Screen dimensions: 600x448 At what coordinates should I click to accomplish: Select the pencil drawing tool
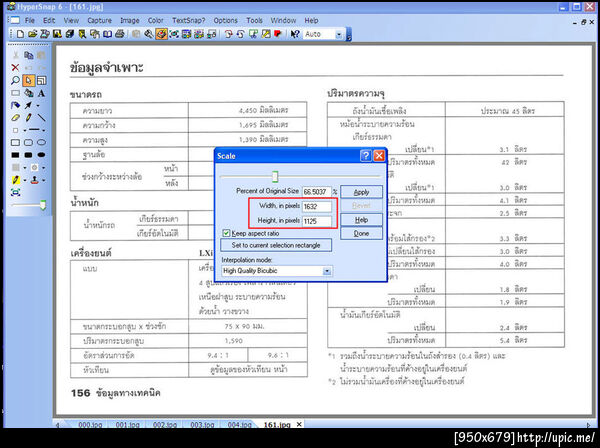tap(28, 118)
